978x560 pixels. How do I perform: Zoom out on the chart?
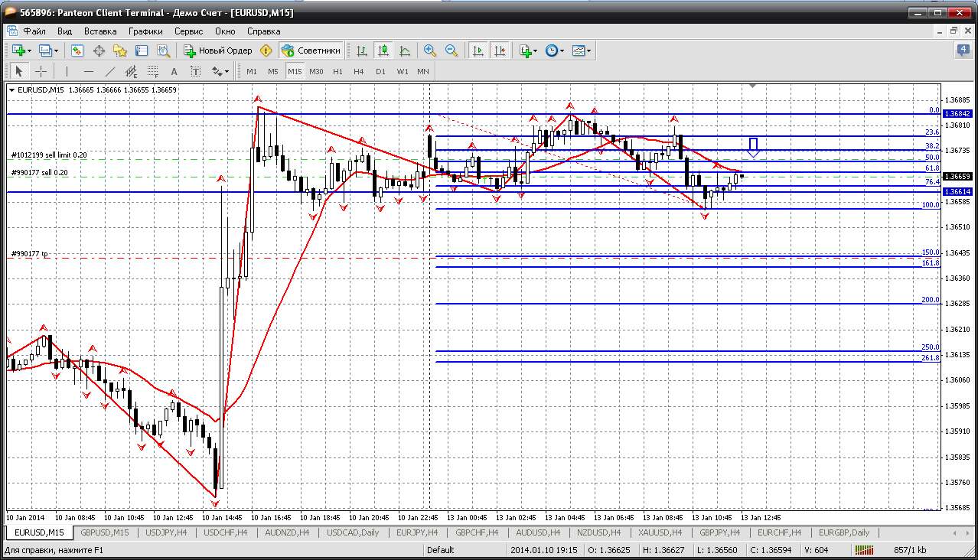point(452,50)
